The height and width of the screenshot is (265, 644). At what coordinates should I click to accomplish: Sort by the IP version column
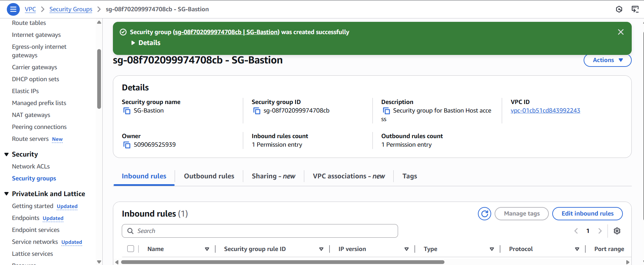click(407, 249)
